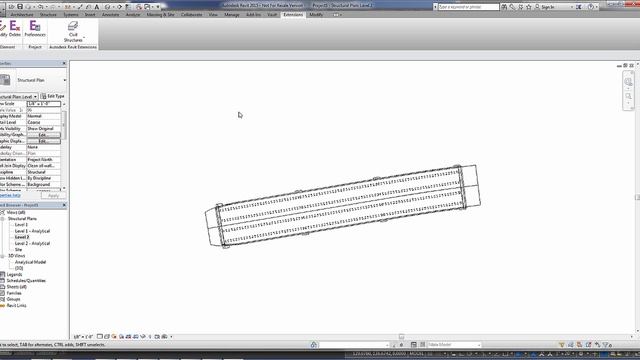Open the Insert ribbon tab
Screen dimensions: 640x360
(90, 15)
